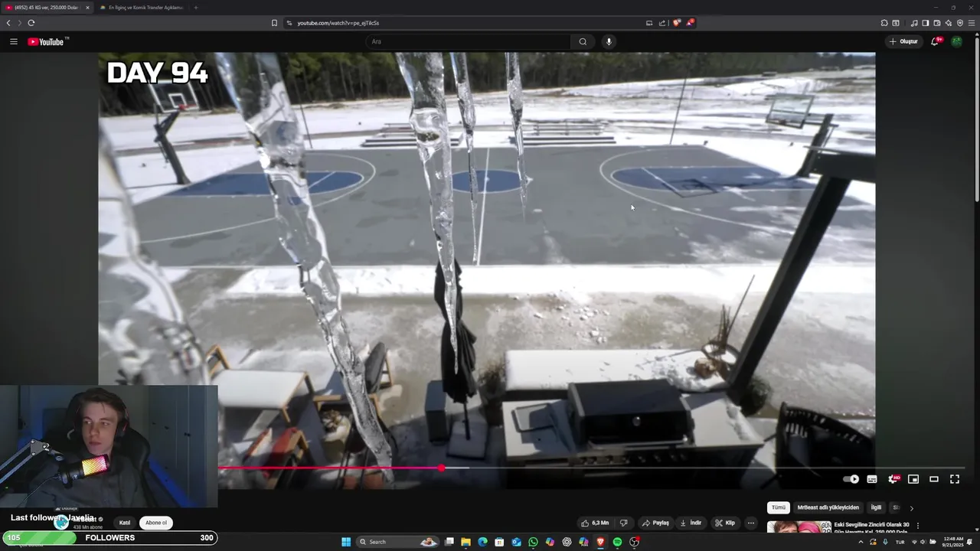Select MrBeast adlı yükleyiciden chip

pyautogui.click(x=828, y=507)
